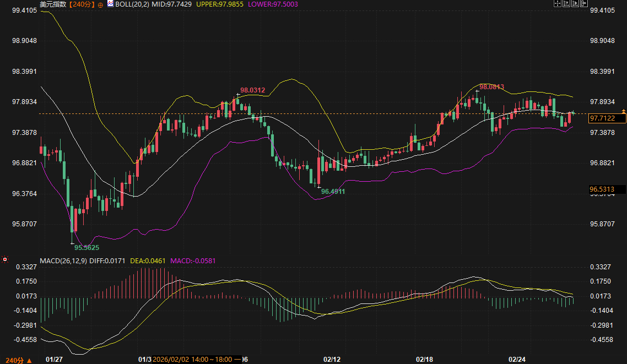
Task: Click the 美元指数 chart title
Action: (53, 4)
